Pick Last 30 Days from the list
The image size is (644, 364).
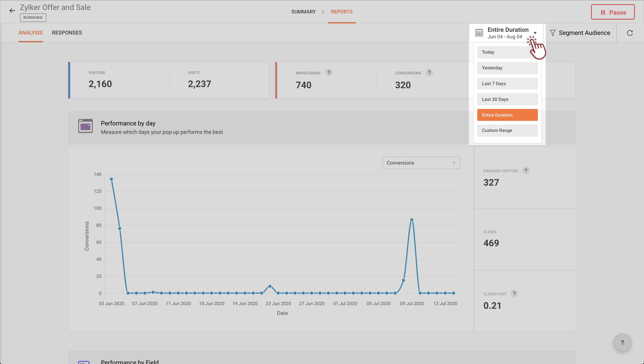(x=507, y=99)
